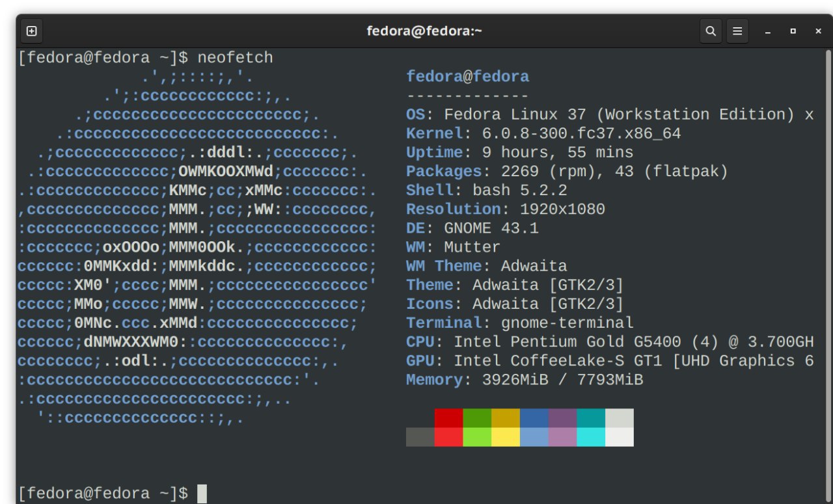This screenshot has height=504, width=833.
Task: Click the "Memory" label
Action: coord(435,380)
